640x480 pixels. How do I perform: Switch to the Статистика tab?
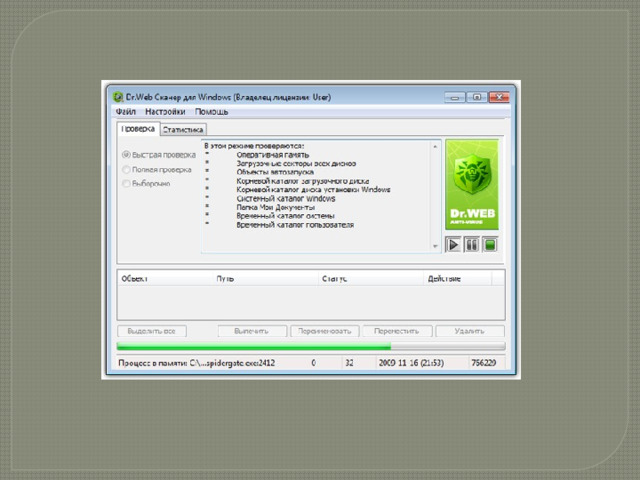click(x=183, y=130)
